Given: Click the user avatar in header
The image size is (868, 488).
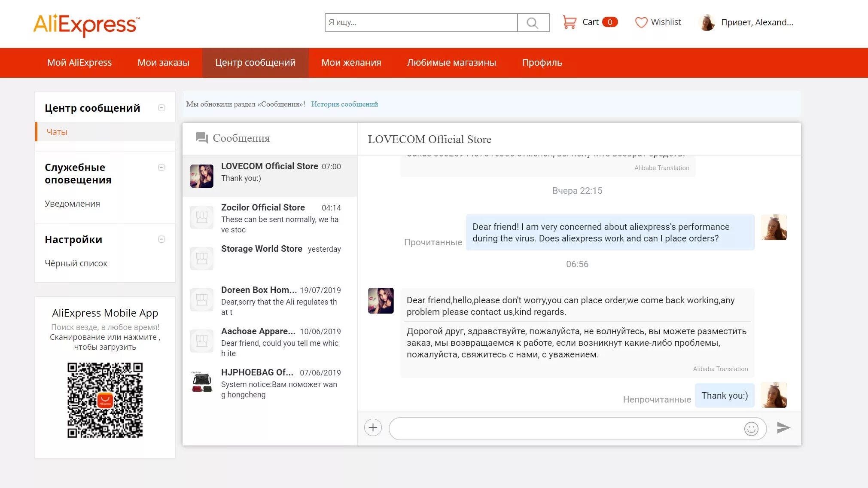Looking at the screenshot, I should click(707, 22).
